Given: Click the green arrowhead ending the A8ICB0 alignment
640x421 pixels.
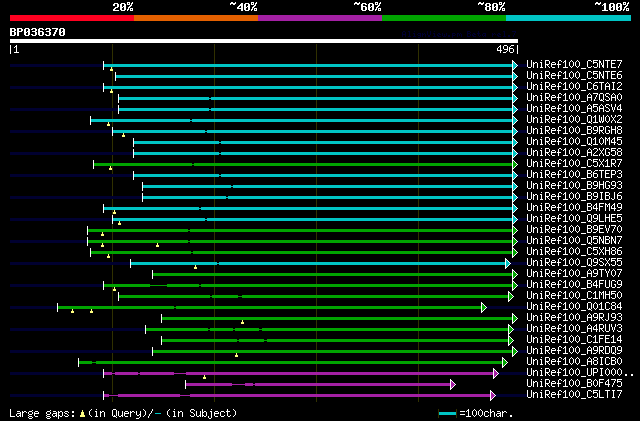Looking at the screenshot, I should (x=505, y=363).
